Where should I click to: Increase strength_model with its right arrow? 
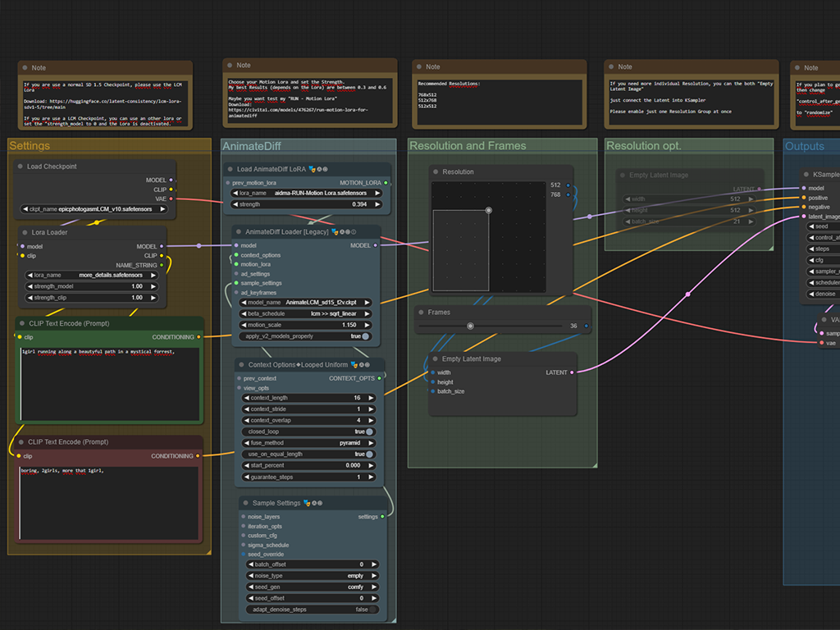[153, 286]
